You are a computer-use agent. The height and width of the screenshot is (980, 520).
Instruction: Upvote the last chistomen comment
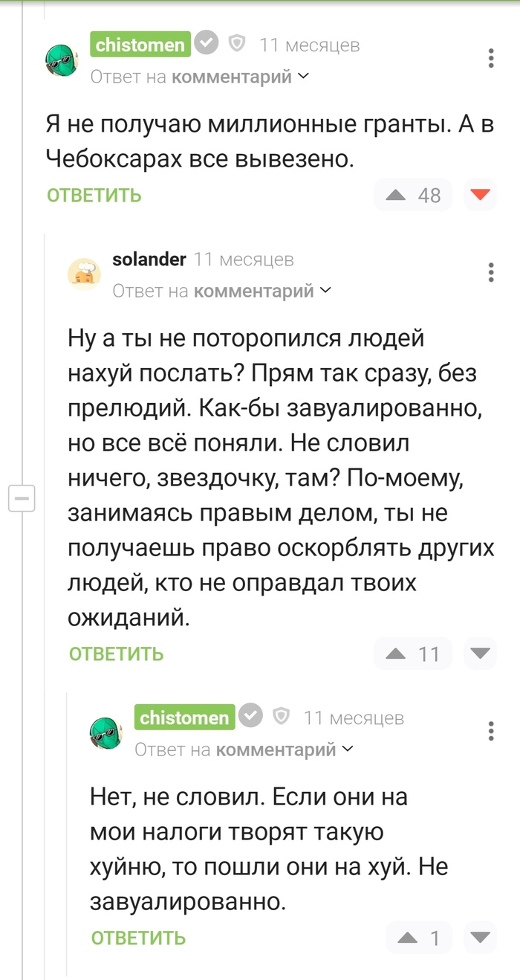click(x=409, y=938)
